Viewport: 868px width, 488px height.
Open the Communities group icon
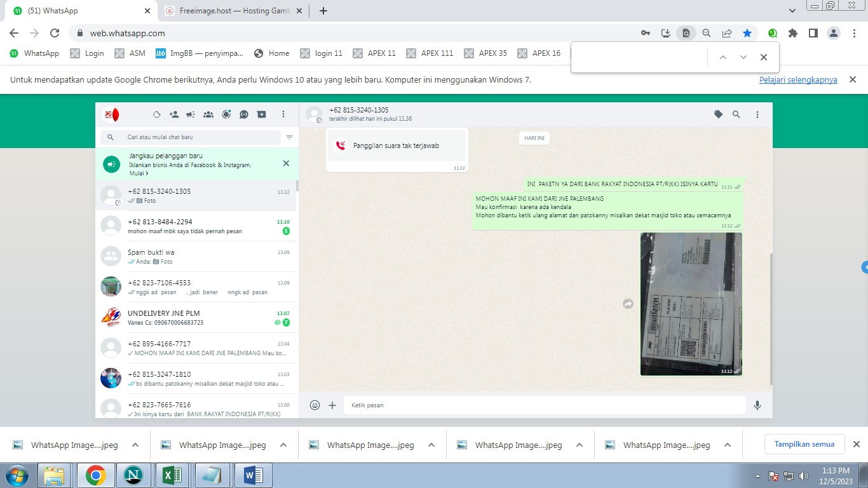pyautogui.click(x=208, y=115)
